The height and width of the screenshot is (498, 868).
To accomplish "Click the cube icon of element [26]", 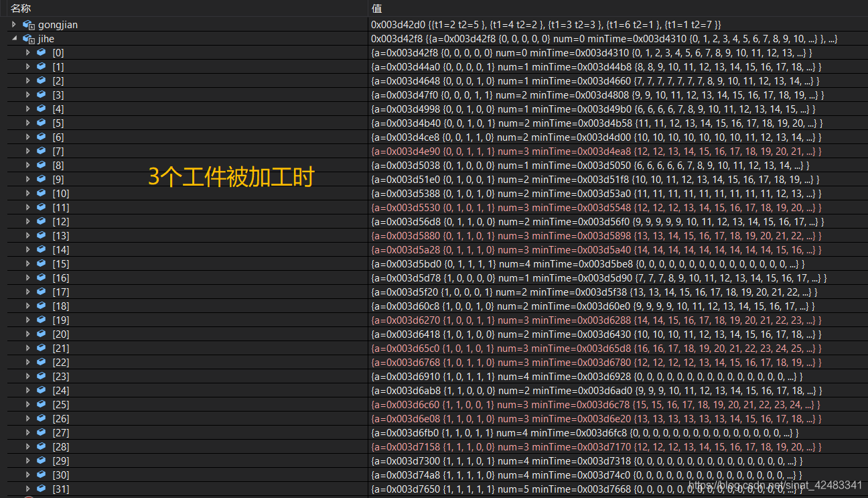I will tap(42, 418).
